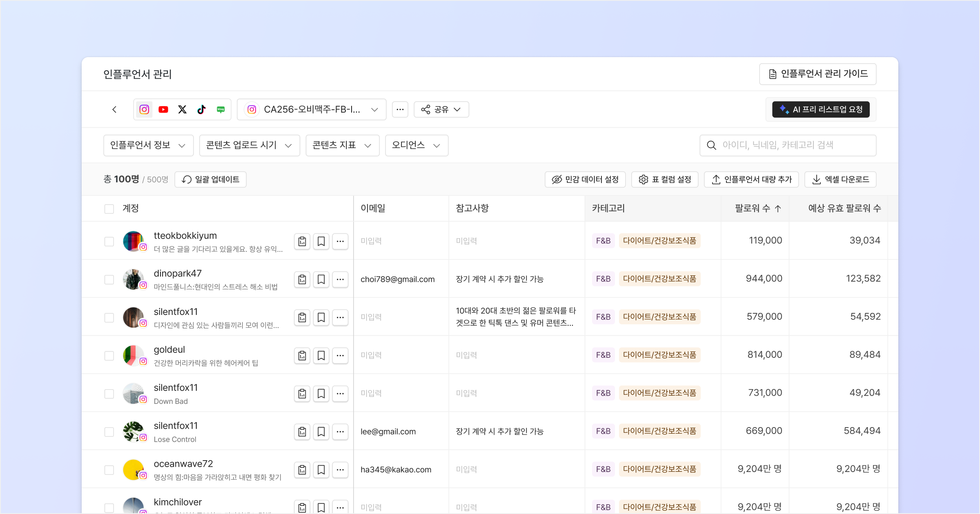Open memo clipboard icon for oceanwave72
This screenshot has height=514, width=980.
(302, 470)
